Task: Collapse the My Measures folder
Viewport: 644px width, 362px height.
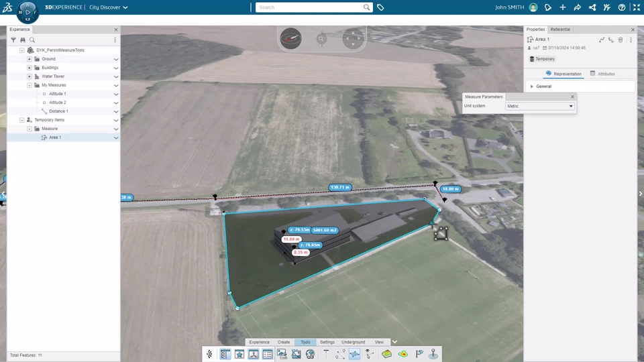Action: (29, 85)
